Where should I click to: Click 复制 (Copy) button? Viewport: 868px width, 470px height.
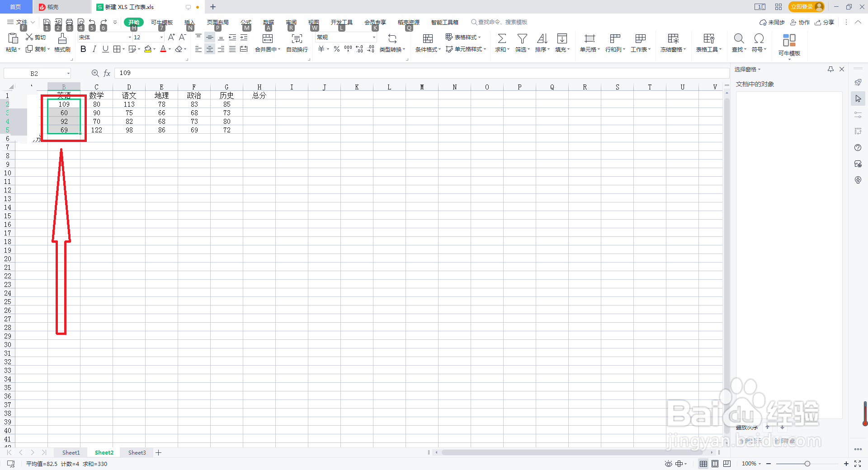[x=37, y=49]
